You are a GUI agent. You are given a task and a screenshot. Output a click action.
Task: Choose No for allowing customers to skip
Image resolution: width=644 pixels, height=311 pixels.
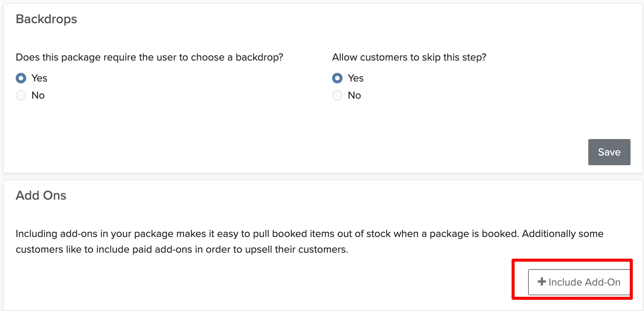tap(337, 95)
